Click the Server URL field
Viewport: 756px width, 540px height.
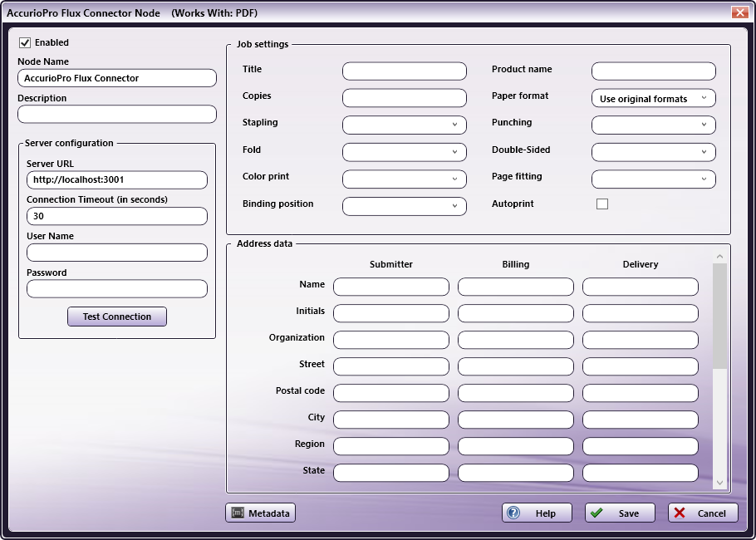[117, 179]
